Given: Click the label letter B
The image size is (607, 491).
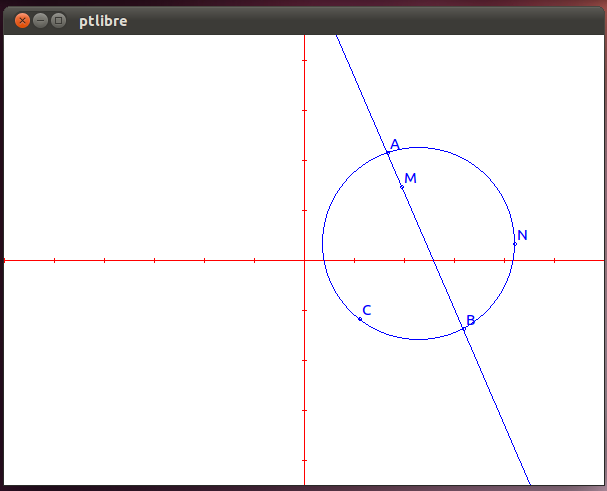Looking at the screenshot, I should coord(470,320).
